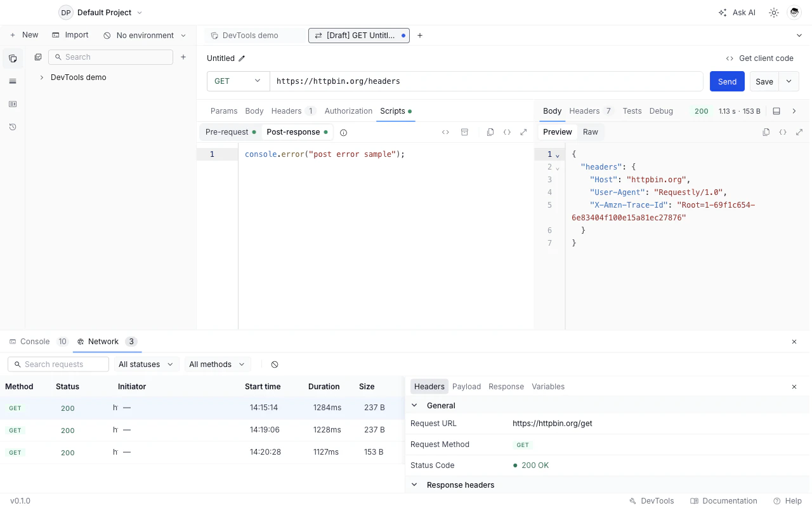Image resolution: width=812 pixels, height=508 pixels.
Task: Collapse the response panel arrow
Action: [x=794, y=111]
